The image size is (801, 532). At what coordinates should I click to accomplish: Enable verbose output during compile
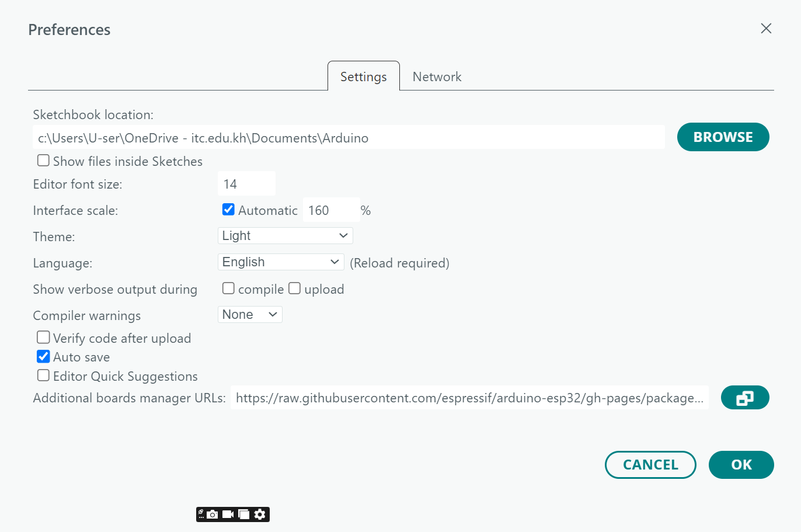(228, 288)
